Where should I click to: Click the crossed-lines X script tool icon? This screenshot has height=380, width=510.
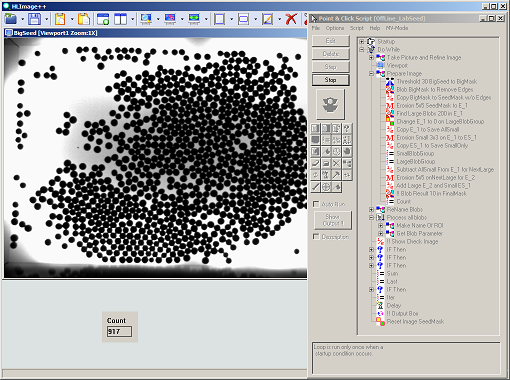tap(336, 163)
